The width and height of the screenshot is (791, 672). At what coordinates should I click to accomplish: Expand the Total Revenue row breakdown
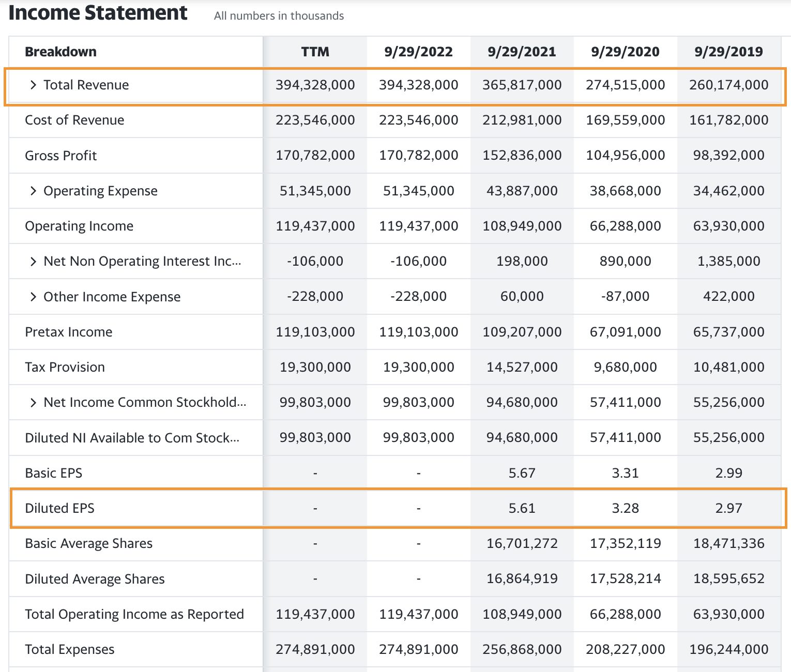(33, 85)
